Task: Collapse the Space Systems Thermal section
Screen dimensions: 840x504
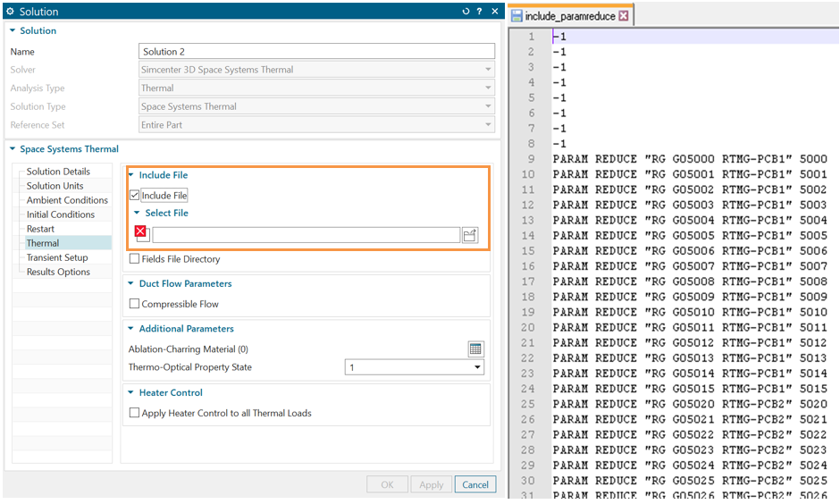Action: (x=13, y=149)
